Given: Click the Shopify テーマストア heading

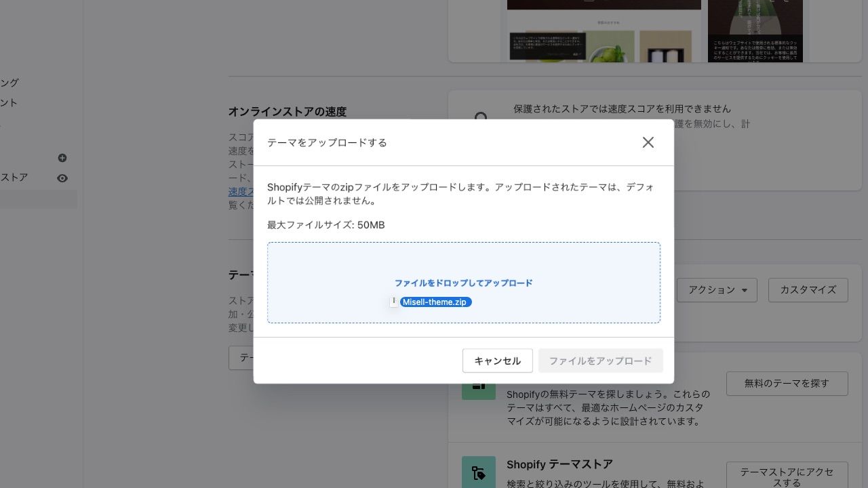Looking at the screenshot, I should (x=559, y=464).
